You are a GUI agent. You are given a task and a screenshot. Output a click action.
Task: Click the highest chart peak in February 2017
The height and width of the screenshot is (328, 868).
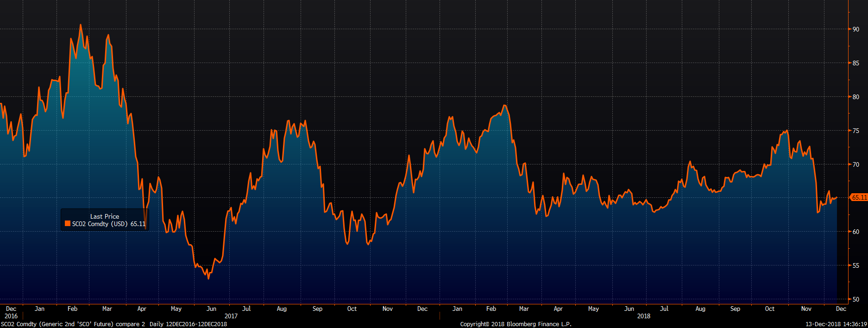pyautogui.click(x=81, y=25)
